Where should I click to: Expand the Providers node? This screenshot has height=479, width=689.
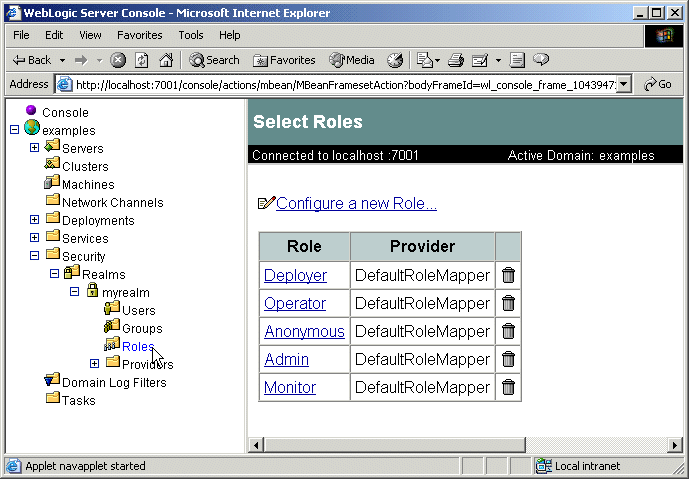tap(94, 363)
